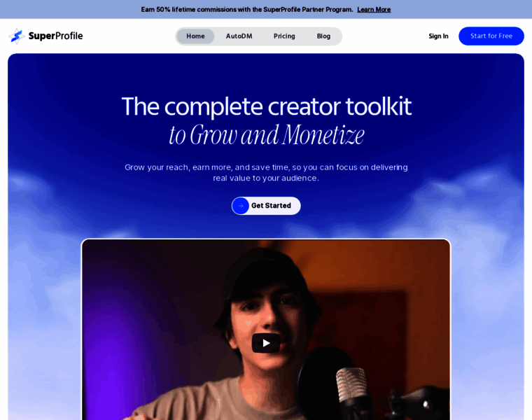The height and width of the screenshot is (420, 532).
Task: Open the Pricing menu item
Action: click(x=284, y=36)
